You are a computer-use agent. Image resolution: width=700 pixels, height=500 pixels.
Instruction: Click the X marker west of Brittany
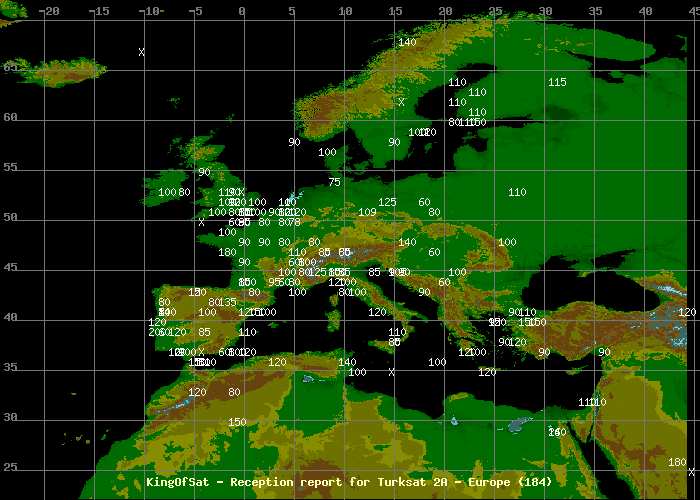coord(201,222)
